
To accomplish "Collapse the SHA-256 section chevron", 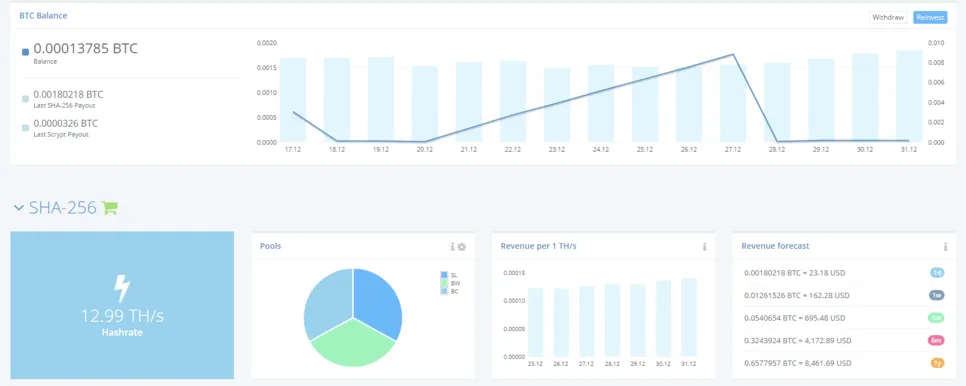I will (x=18, y=208).
